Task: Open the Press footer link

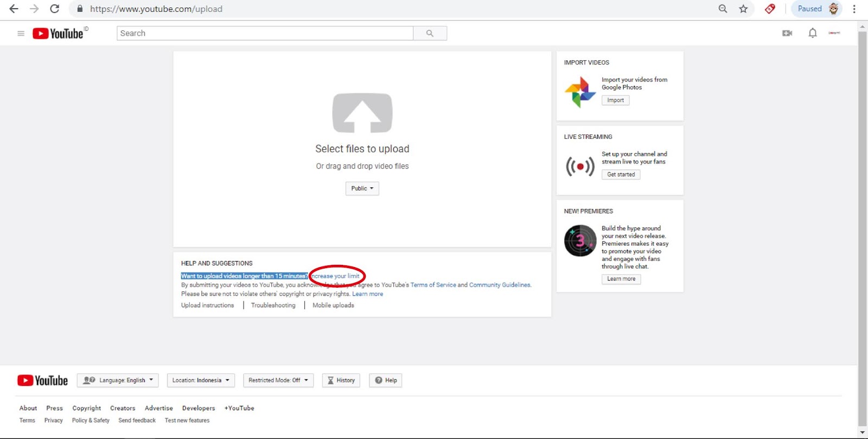Action: pos(55,408)
